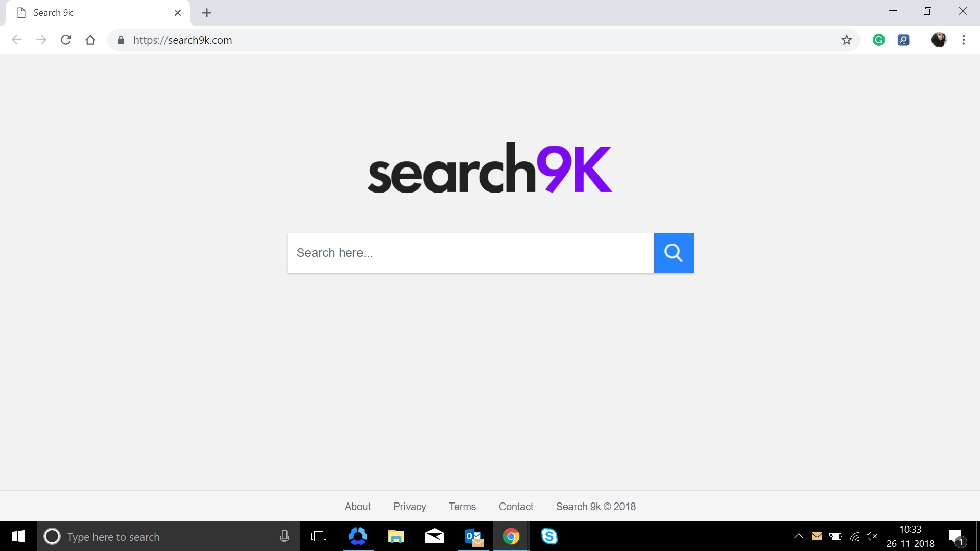Viewport: 980px width, 551px height.
Task: Select the search button with magnifier icon
Action: coord(673,252)
